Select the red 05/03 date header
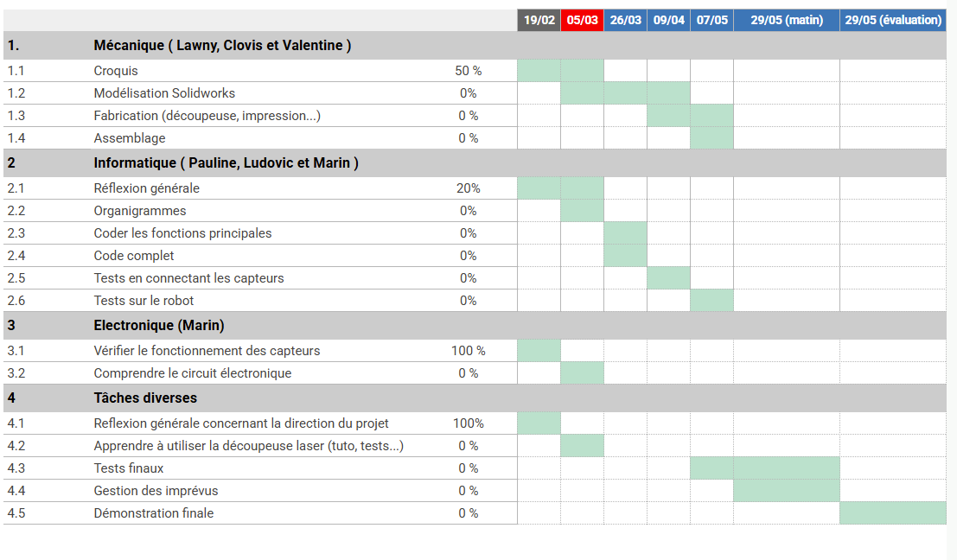The height and width of the screenshot is (560, 957). (582, 20)
